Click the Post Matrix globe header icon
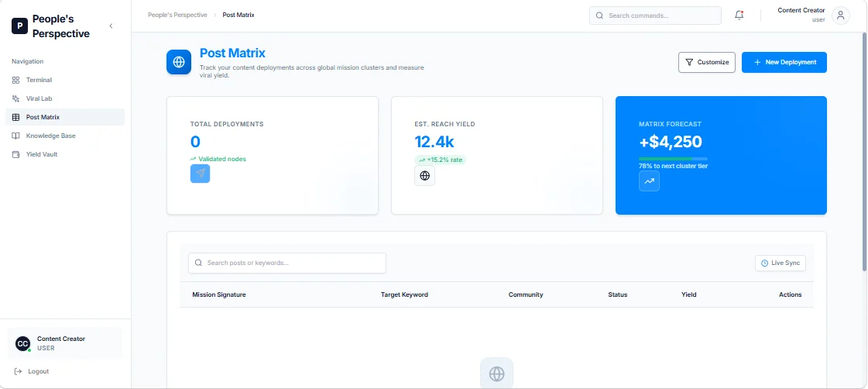This screenshot has width=868, height=389. (x=179, y=62)
